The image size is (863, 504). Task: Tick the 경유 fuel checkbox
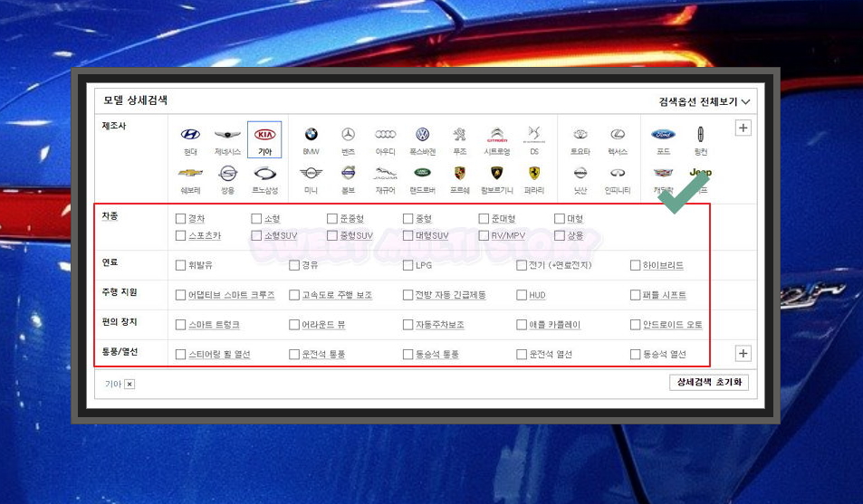(x=294, y=265)
